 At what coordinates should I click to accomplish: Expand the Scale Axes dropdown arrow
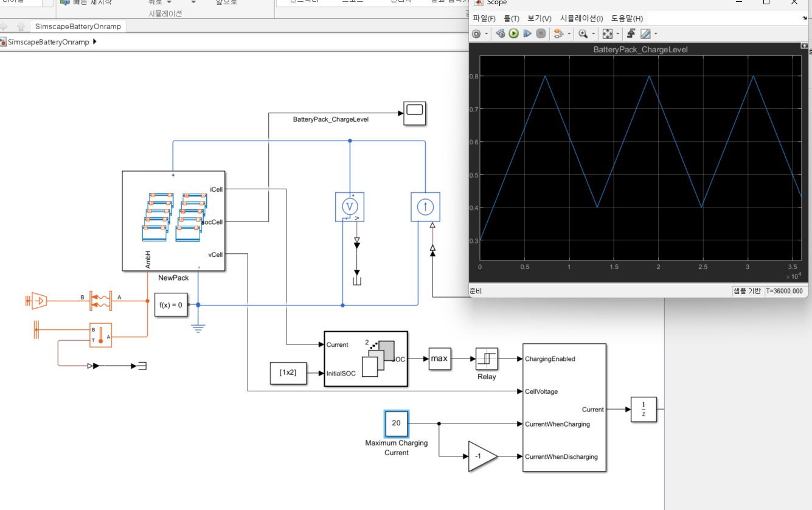click(x=618, y=33)
